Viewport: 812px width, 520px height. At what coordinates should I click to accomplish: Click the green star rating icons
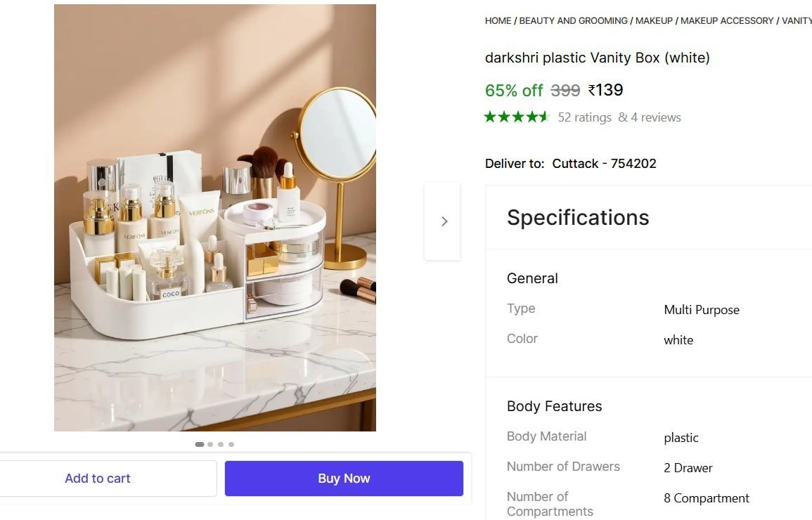coord(516,117)
